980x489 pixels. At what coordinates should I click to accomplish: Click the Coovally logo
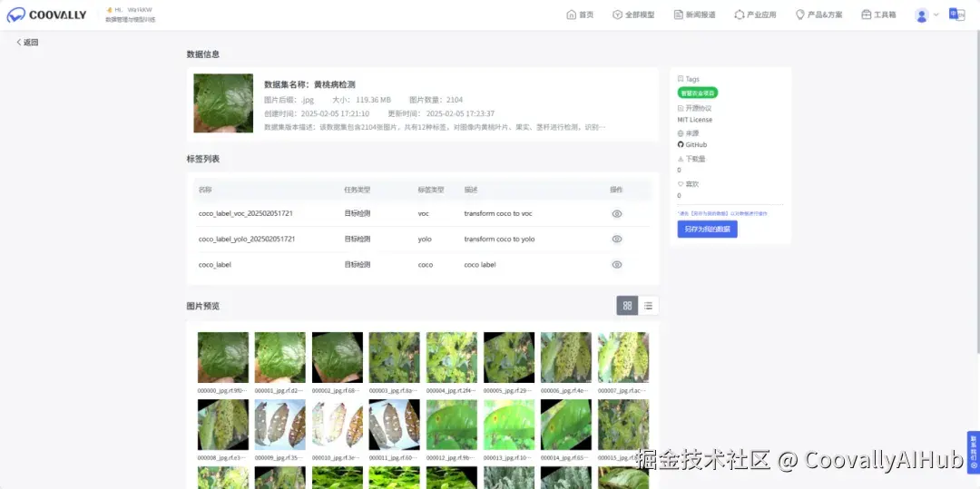(x=46, y=15)
